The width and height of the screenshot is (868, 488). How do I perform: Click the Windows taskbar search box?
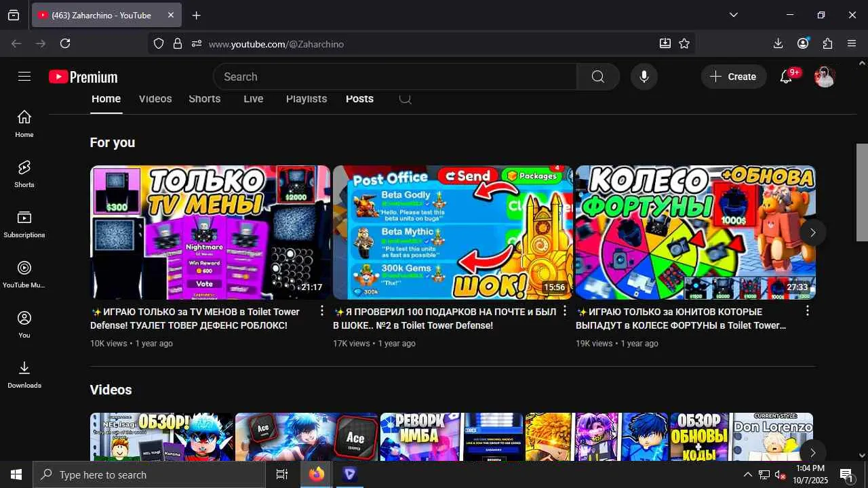(x=149, y=475)
